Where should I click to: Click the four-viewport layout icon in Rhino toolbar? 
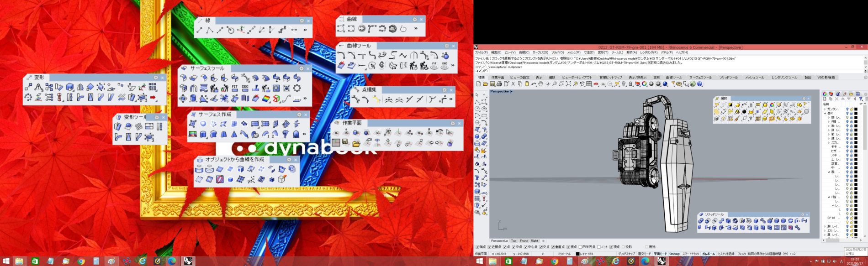pyautogui.click(x=589, y=84)
